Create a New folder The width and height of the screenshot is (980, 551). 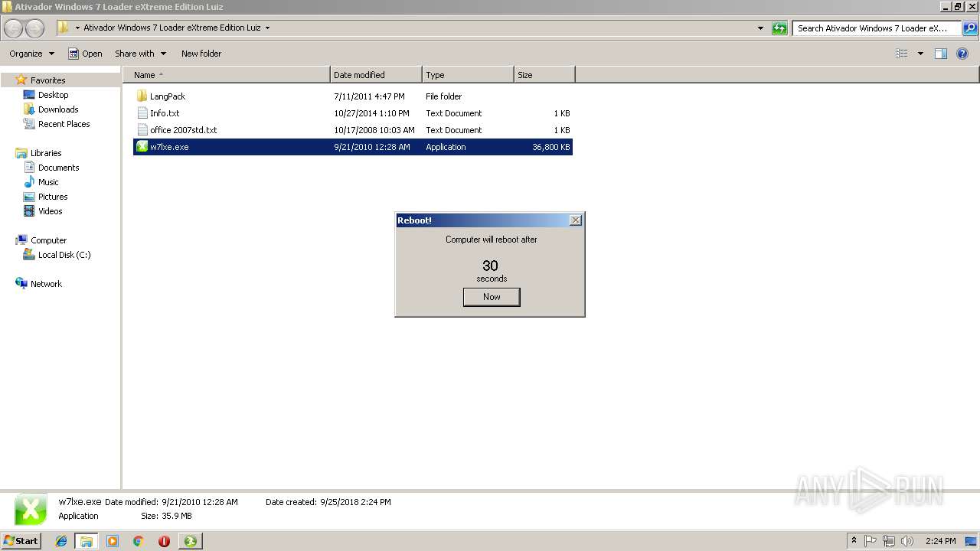(x=201, y=54)
